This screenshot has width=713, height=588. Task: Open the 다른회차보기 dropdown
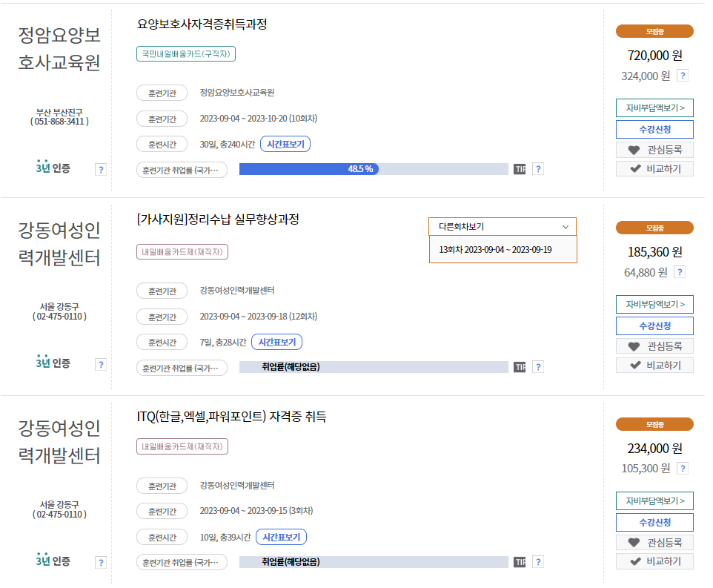[503, 226]
